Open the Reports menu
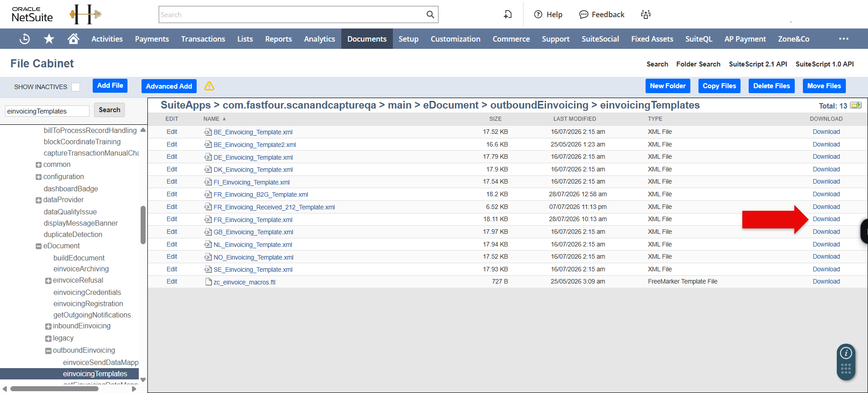 (x=278, y=39)
